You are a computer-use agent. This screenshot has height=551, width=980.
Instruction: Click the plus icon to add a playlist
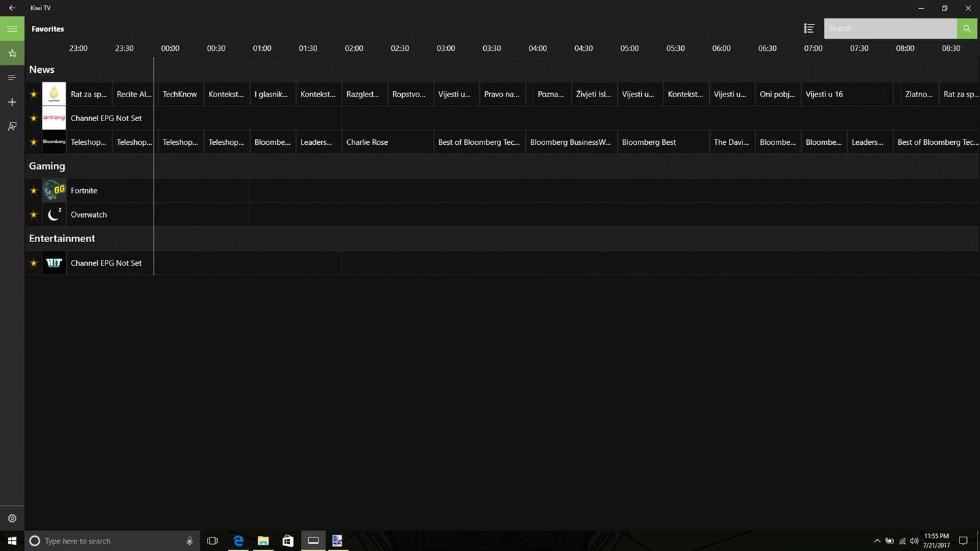[12, 102]
